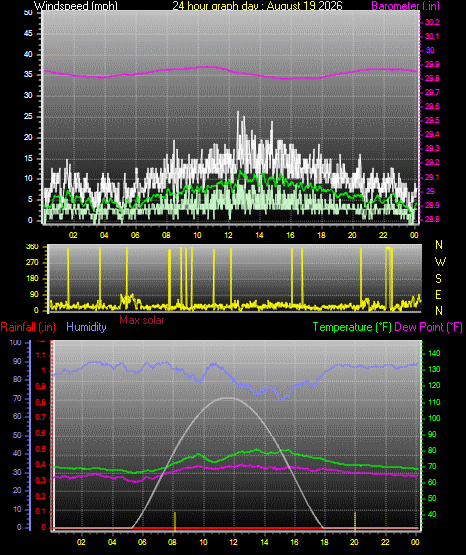Select the "120" temperature axis value
Image resolution: width=466 pixels, height=555 pixels.
coord(434,385)
